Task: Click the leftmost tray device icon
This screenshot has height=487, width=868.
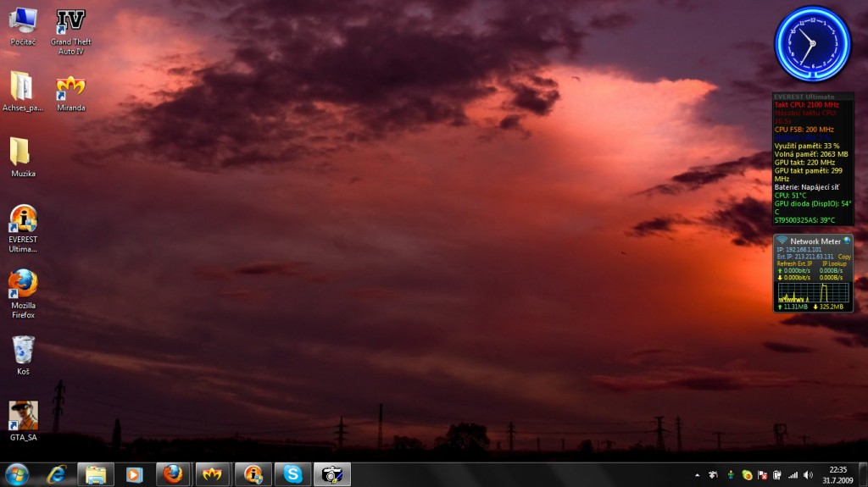Action: pyautogui.click(x=713, y=475)
